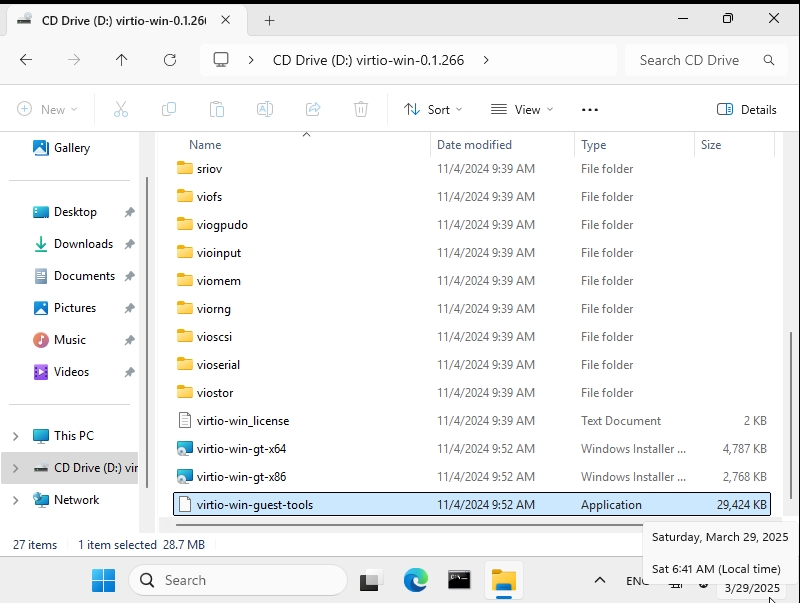Viewport: 800px width, 603px height.
Task: Select This PC in the navigation pane
Action: (63, 436)
